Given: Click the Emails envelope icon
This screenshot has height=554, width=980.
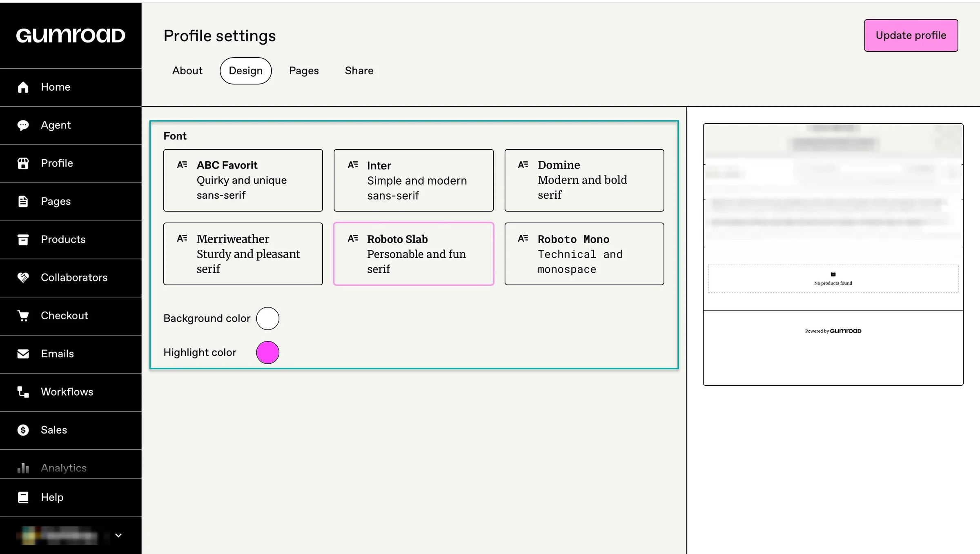Looking at the screenshot, I should pyautogui.click(x=23, y=354).
